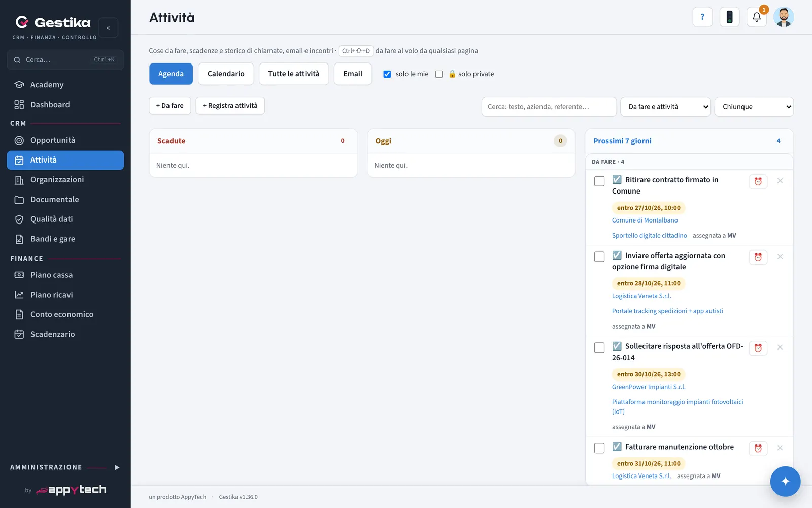
Task: Toggle the solo le mie checkbox
Action: [387, 74]
